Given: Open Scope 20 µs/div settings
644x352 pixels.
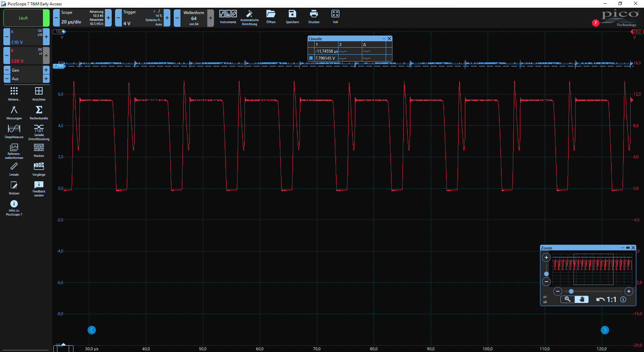Looking at the screenshot, I should tap(82, 18).
